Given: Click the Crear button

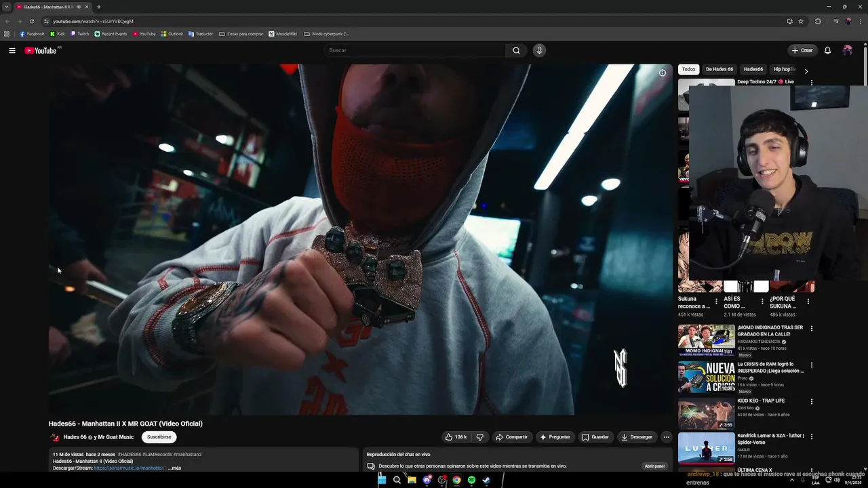Looking at the screenshot, I should (x=802, y=50).
